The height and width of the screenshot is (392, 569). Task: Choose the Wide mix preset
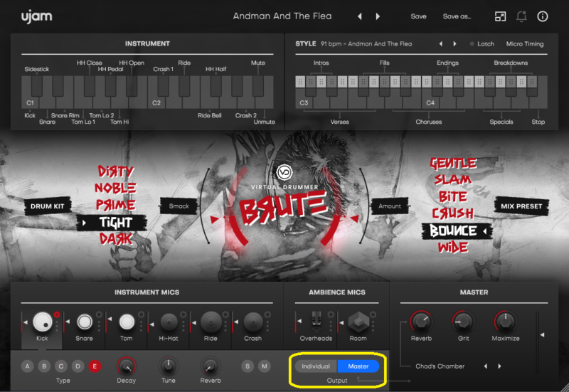[x=453, y=248]
